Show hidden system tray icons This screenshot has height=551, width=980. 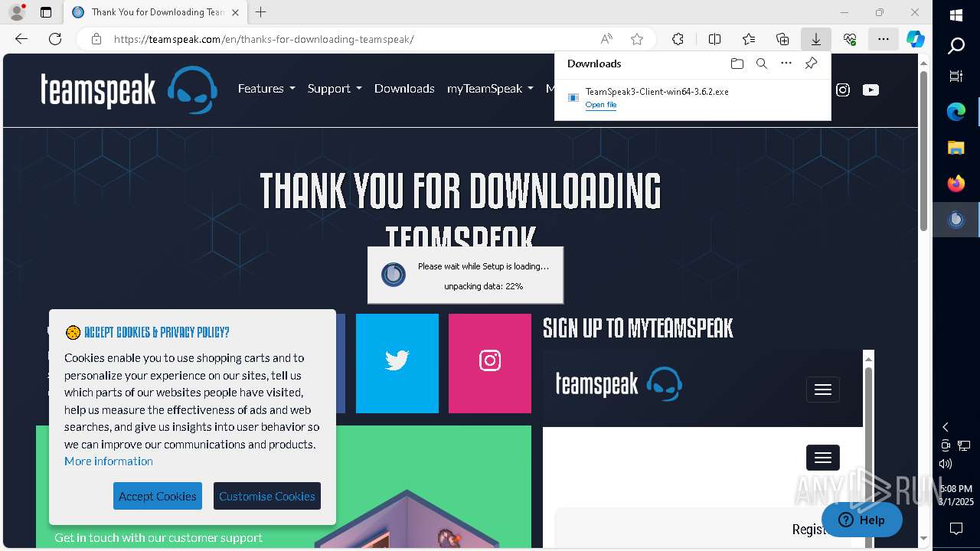tap(946, 427)
